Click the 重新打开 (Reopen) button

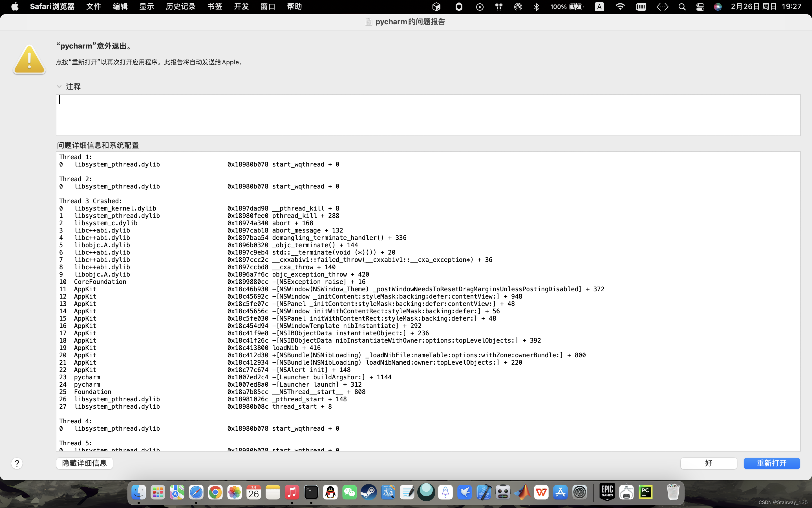[771, 463]
